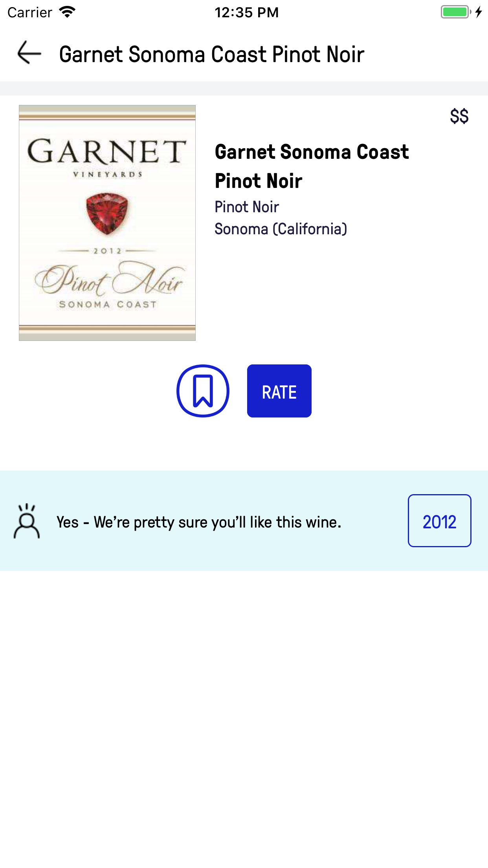Tap the $$ price level indicator
Viewport: 488px width, 868px height.
pos(459,116)
